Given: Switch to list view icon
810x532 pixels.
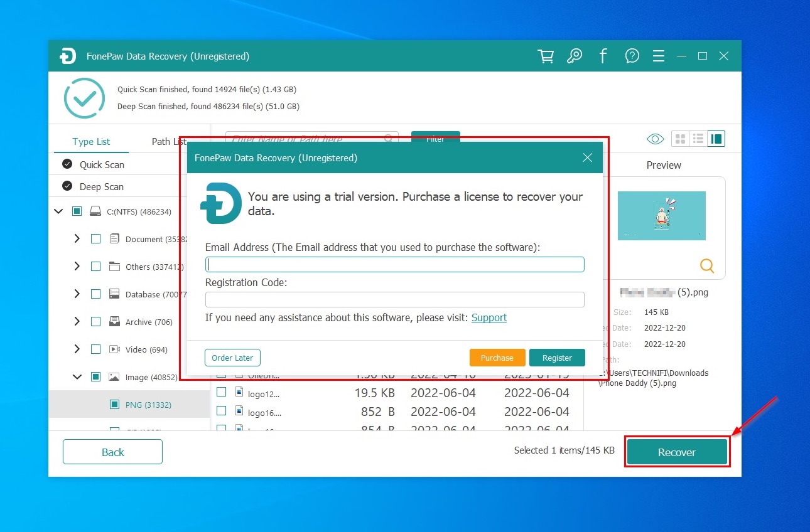Looking at the screenshot, I should click(698, 139).
